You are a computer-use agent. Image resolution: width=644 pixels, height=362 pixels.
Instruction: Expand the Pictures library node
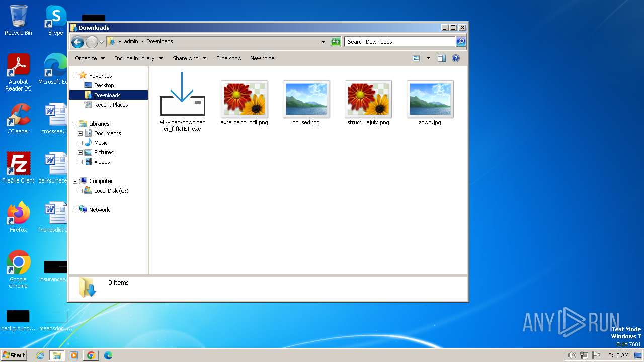pos(80,152)
